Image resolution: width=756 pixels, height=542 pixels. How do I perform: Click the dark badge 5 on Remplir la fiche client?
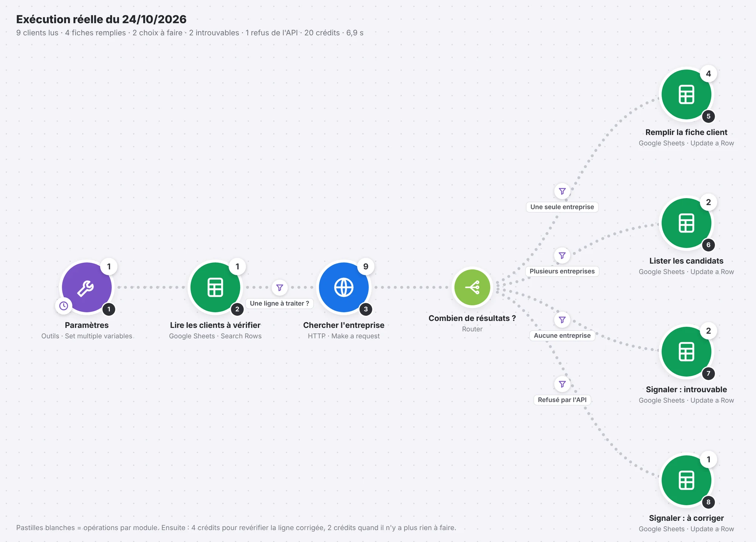coord(708,116)
